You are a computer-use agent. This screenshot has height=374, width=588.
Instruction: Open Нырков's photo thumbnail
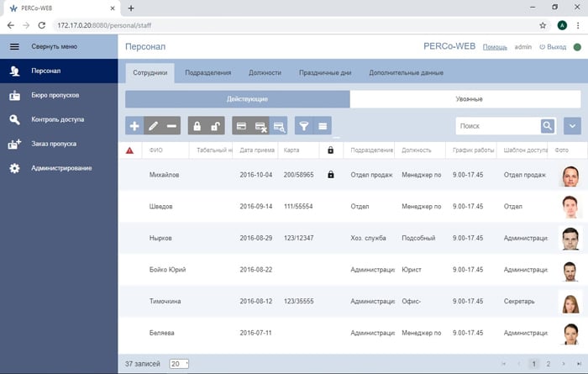pyautogui.click(x=570, y=238)
